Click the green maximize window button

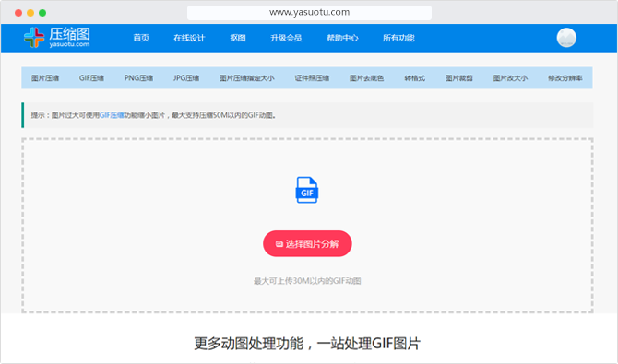coord(42,13)
